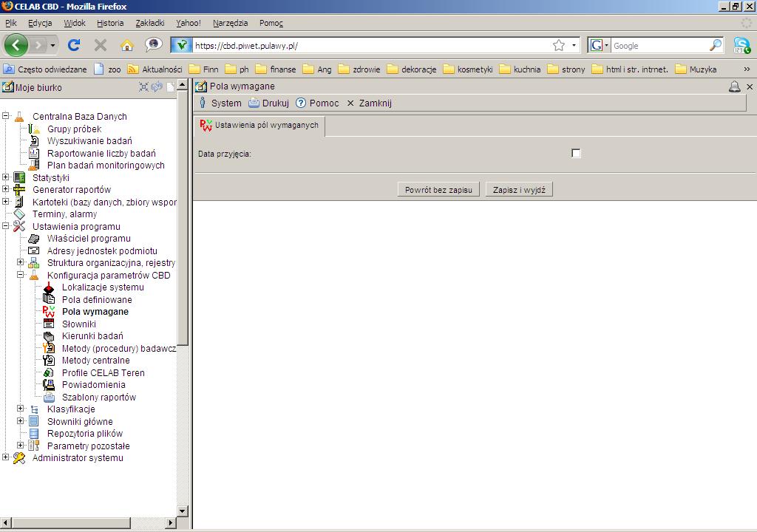Click the sidebar vertical scrollbar down arrow
Screen dimensions: 757x532
click(183, 511)
